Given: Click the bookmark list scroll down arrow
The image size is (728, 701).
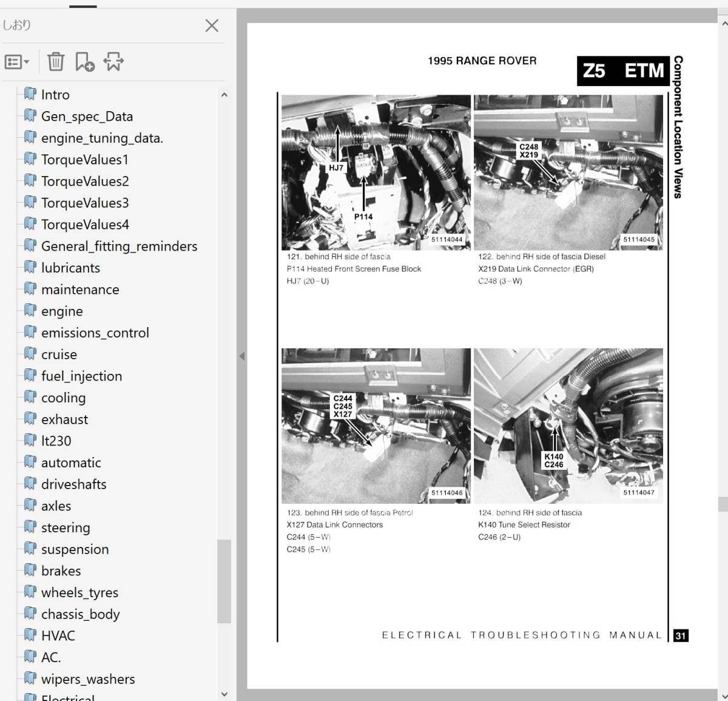Looking at the screenshot, I should tap(224, 694).
